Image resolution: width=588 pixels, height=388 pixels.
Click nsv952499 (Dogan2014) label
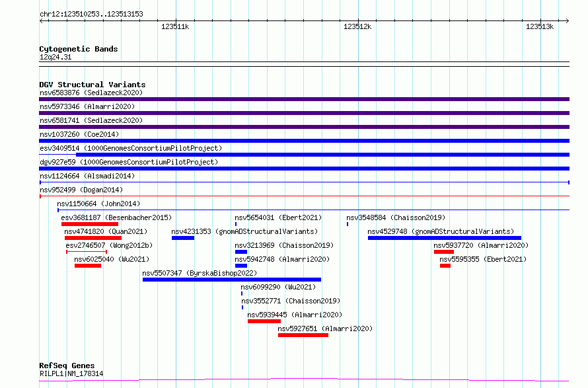[81, 190]
